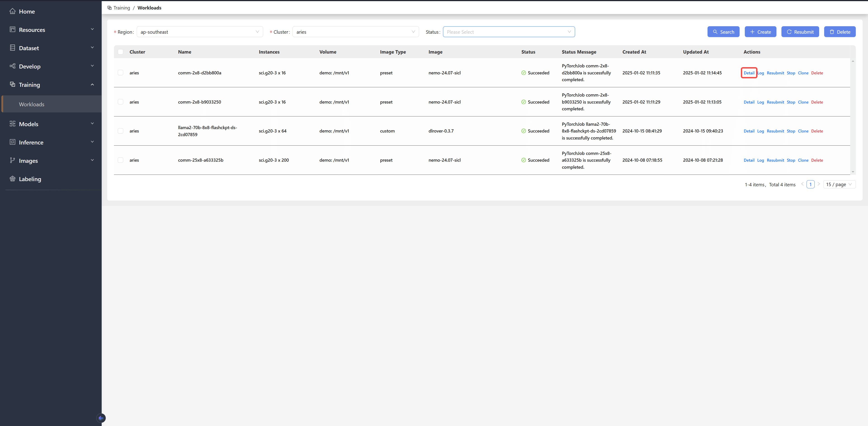
Task: Click the green Succeeded icon for comm-25x8-a633325b
Action: click(x=524, y=160)
